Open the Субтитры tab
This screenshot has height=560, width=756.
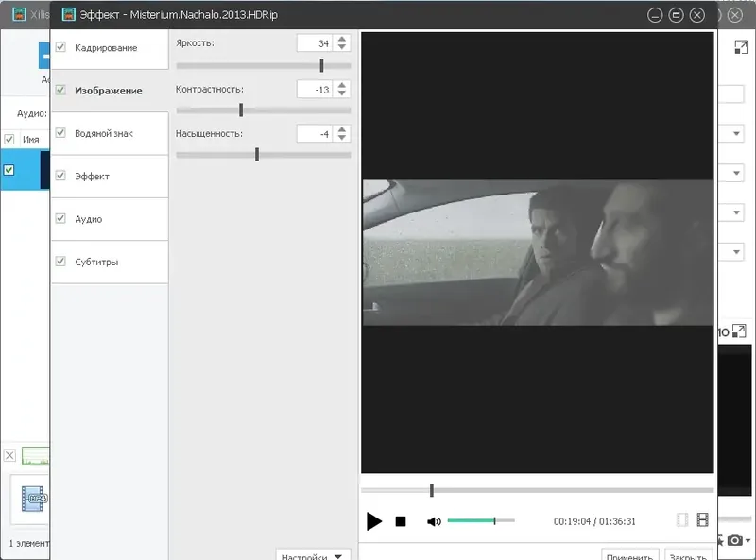click(110, 262)
